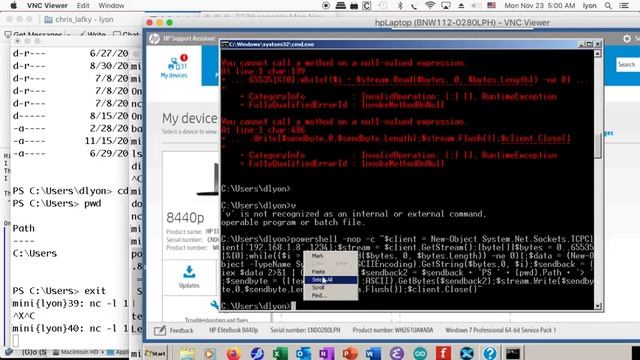Click the date and time in menu bar

click(x=540, y=6)
